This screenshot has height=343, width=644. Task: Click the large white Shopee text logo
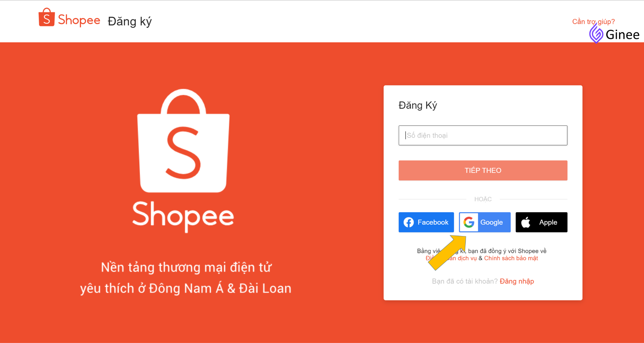pos(183,216)
